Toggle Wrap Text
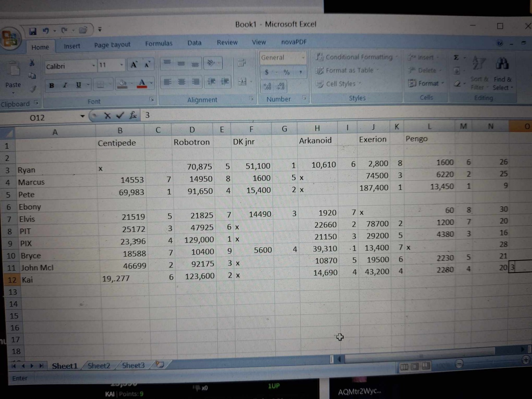532x399 pixels. tap(242, 63)
